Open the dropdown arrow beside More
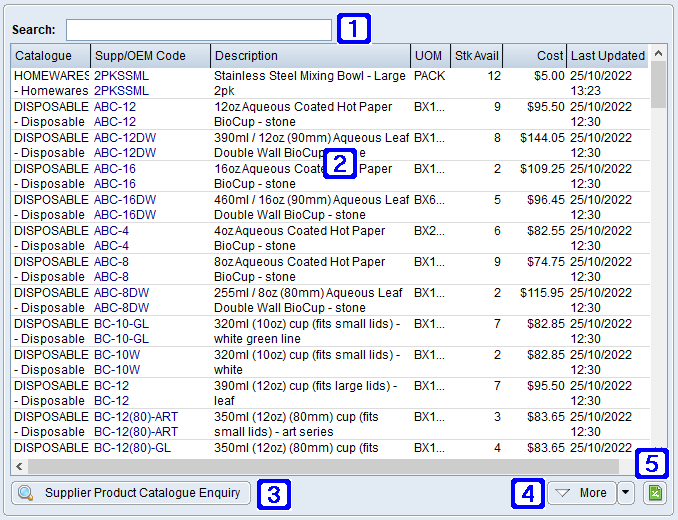The width and height of the screenshot is (678, 520). (626, 493)
